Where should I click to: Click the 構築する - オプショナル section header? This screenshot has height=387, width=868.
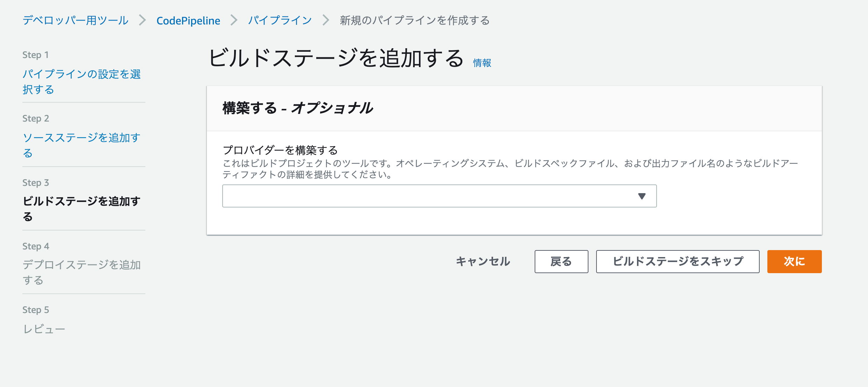click(297, 108)
